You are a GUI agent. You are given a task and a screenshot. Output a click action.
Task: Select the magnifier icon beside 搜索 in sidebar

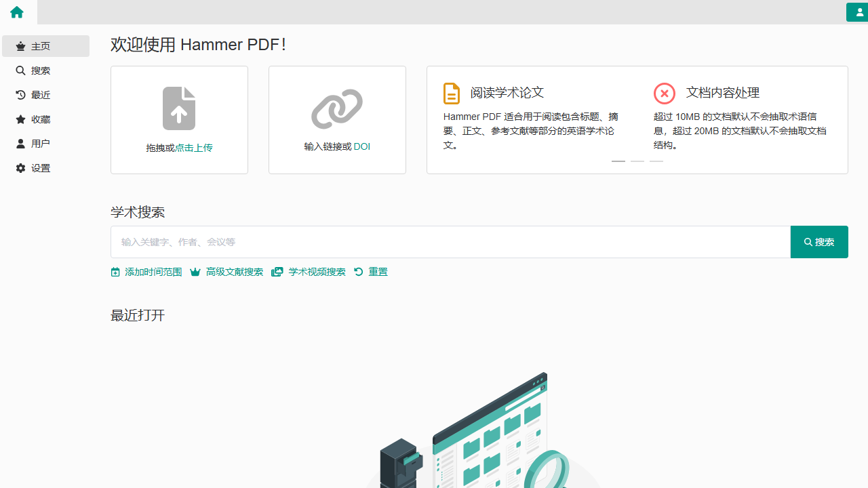pos(21,70)
